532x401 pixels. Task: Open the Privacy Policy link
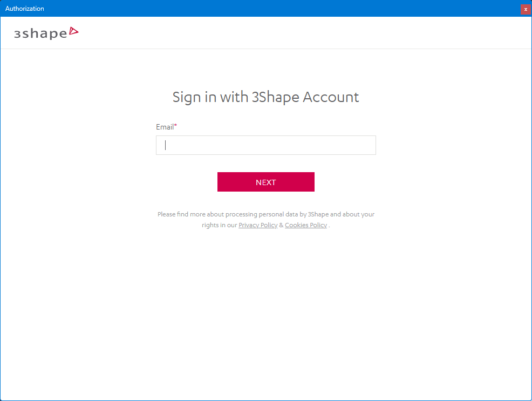point(258,225)
